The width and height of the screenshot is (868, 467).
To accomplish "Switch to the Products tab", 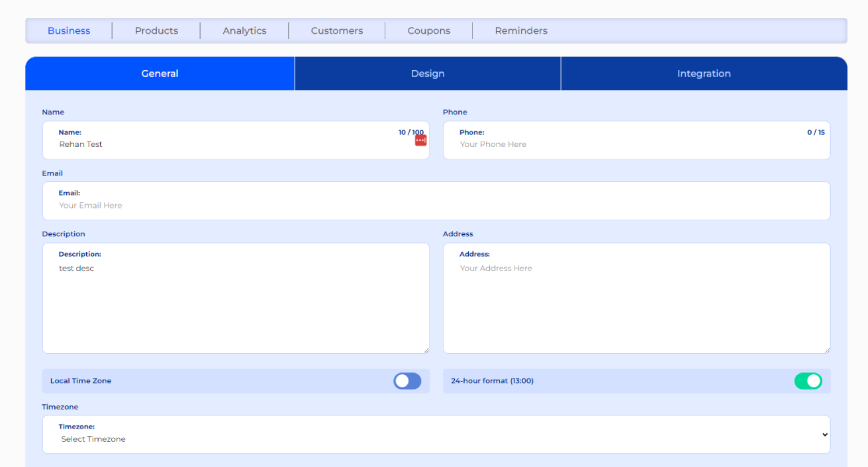I will 156,31.
